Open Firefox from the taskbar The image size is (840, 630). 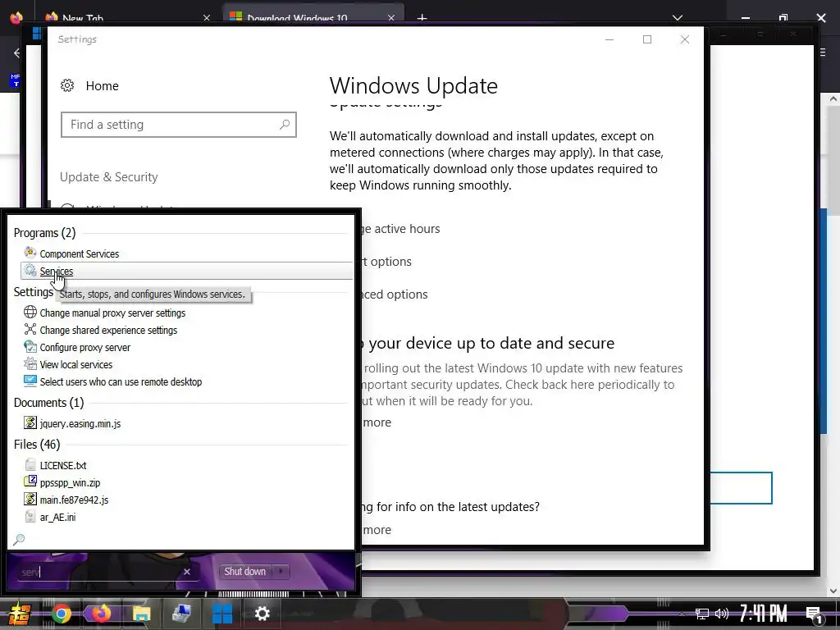click(x=101, y=614)
